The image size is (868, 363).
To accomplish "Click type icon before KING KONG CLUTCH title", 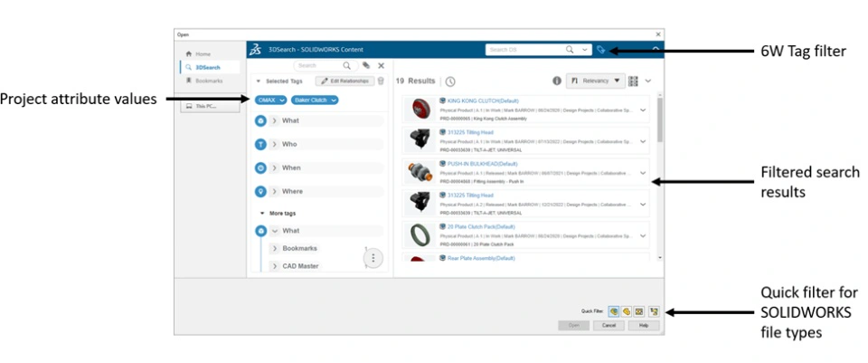I will pos(442,100).
